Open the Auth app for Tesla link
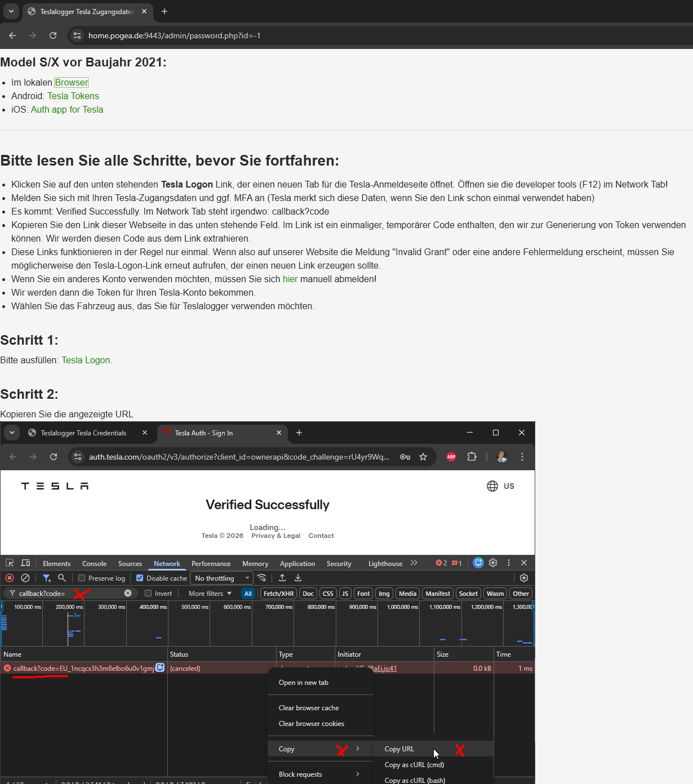 tap(67, 109)
